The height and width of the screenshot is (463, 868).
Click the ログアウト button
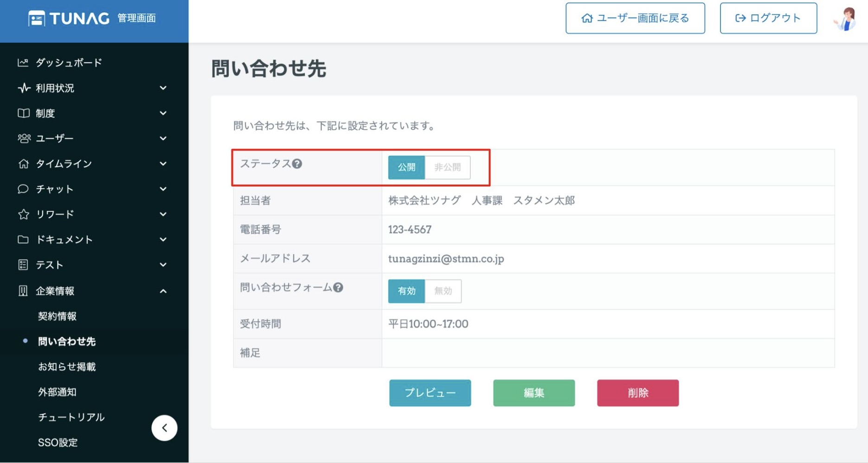click(x=768, y=18)
